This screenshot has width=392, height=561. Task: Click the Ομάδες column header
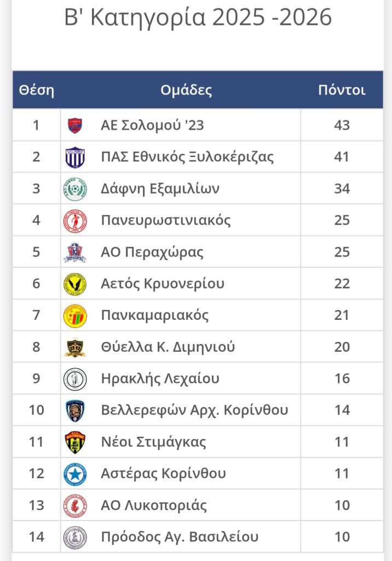pos(186,90)
